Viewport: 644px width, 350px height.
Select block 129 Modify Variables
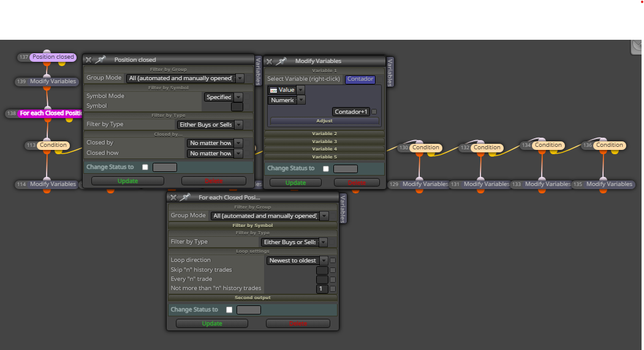pos(425,184)
